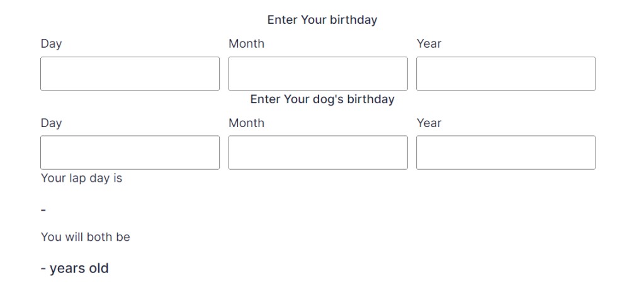
Task: Place cursor in the top-left Day text box
Action: click(130, 74)
